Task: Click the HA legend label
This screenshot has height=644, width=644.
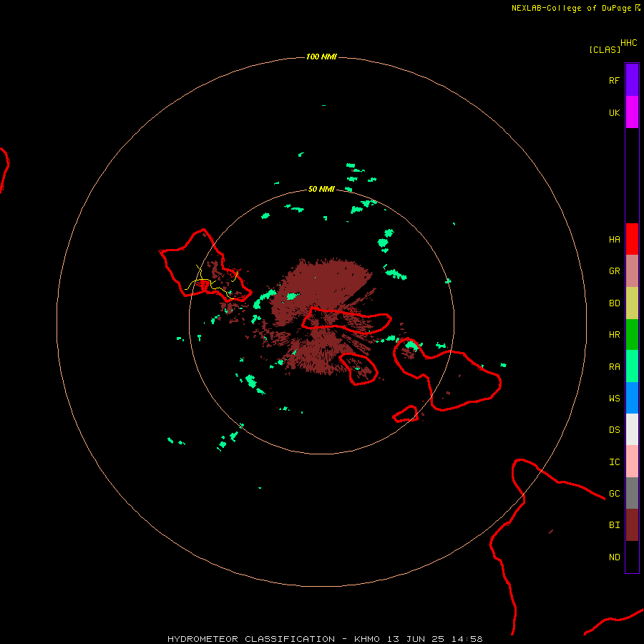Action: click(614, 240)
